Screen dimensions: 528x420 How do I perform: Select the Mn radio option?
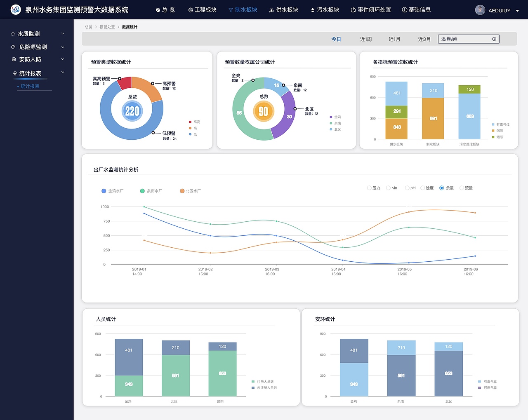click(x=388, y=188)
